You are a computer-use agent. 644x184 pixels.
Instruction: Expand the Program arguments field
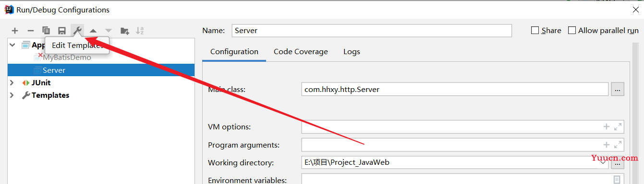click(618, 145)
